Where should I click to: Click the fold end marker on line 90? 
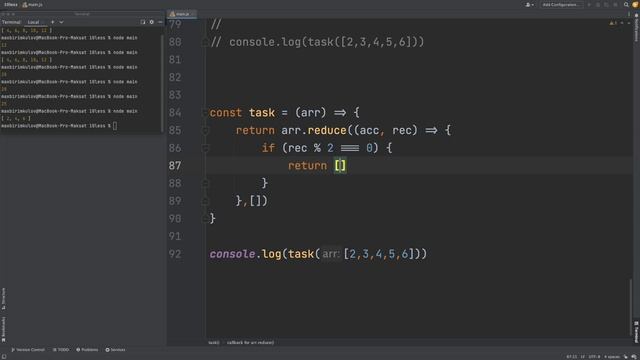pyautogui.click(x=205, y=218)
